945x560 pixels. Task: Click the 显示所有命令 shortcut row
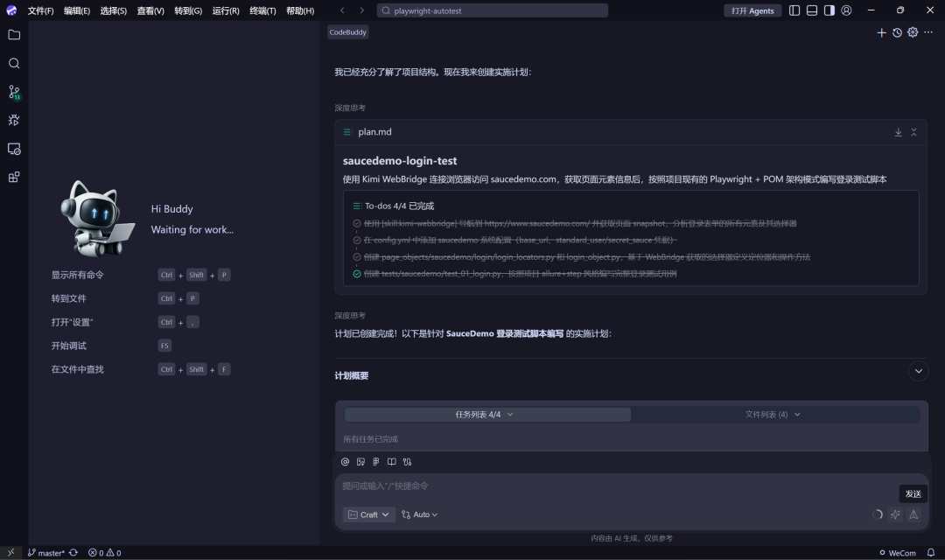(x=141, y=275)
